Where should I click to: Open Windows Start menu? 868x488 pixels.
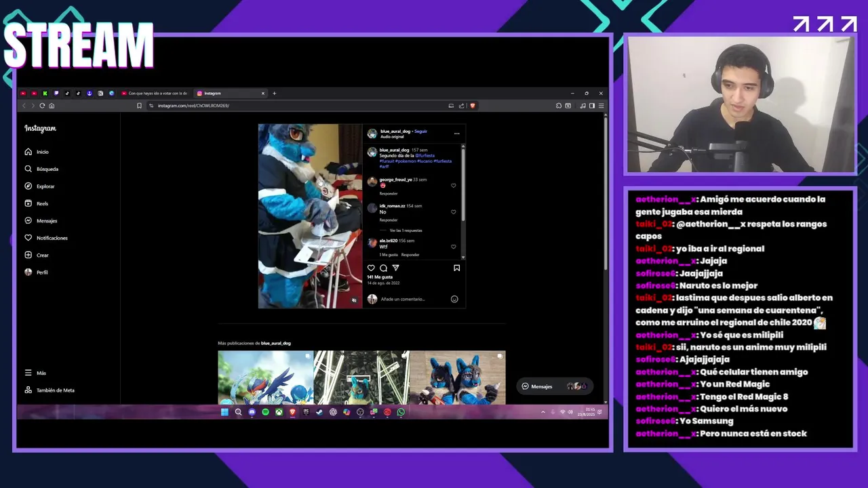(x=224, y=412)
